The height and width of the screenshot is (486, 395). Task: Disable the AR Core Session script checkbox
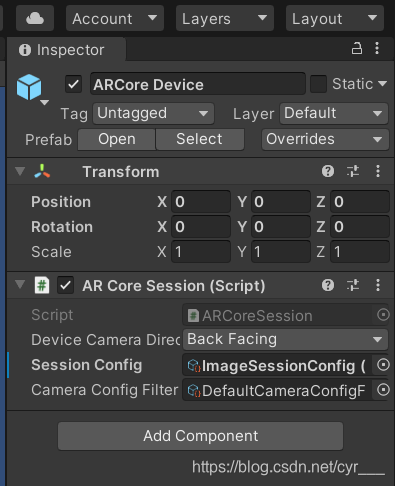[65, 285]
